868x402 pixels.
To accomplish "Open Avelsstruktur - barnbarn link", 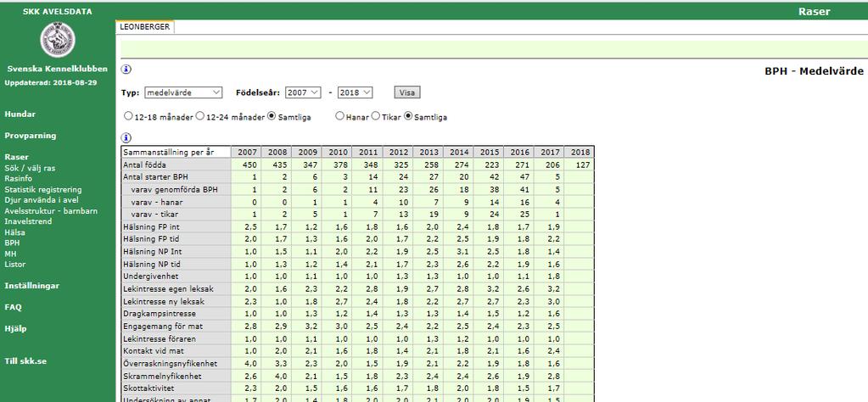I will 52,210.
